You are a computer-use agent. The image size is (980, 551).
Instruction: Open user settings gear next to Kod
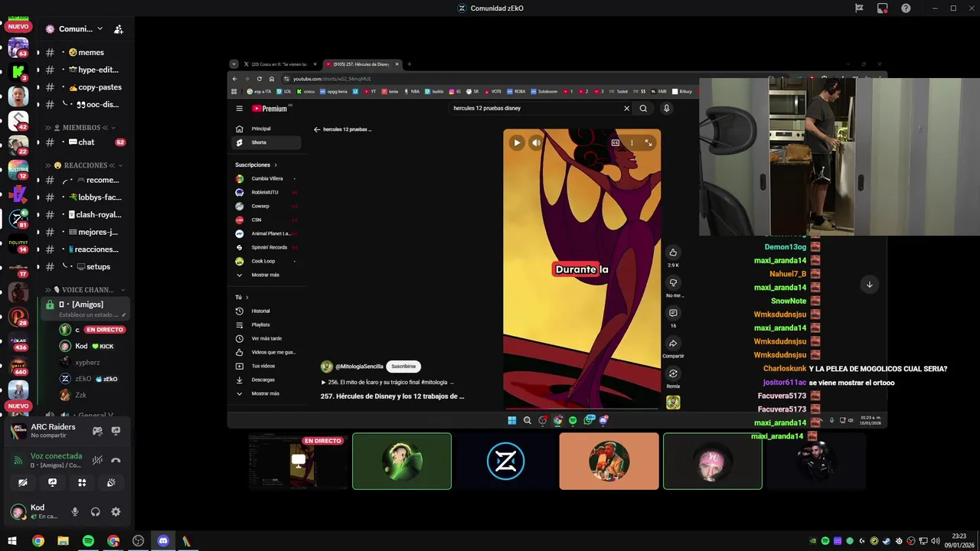116,512
